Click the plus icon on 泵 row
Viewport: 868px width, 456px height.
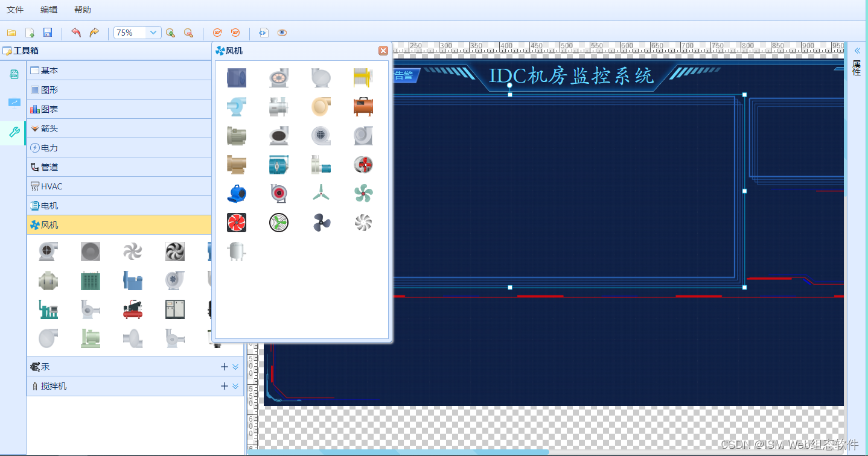[x=225, y=367]
